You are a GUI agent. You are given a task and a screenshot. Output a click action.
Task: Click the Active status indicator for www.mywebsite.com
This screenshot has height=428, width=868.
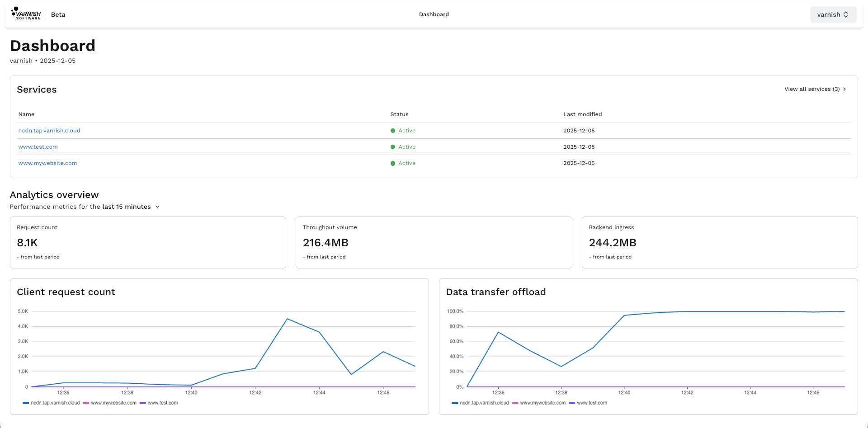[x=403, y=163]
